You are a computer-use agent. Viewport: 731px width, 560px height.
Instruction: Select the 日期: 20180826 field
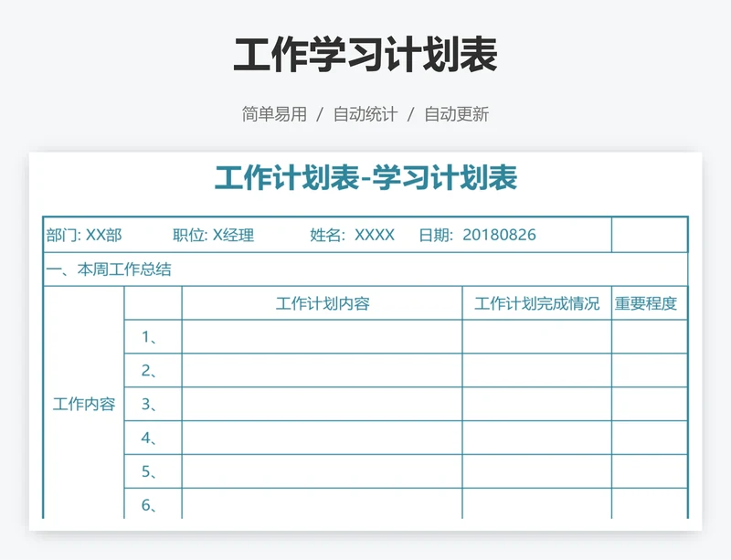(477, 235)
